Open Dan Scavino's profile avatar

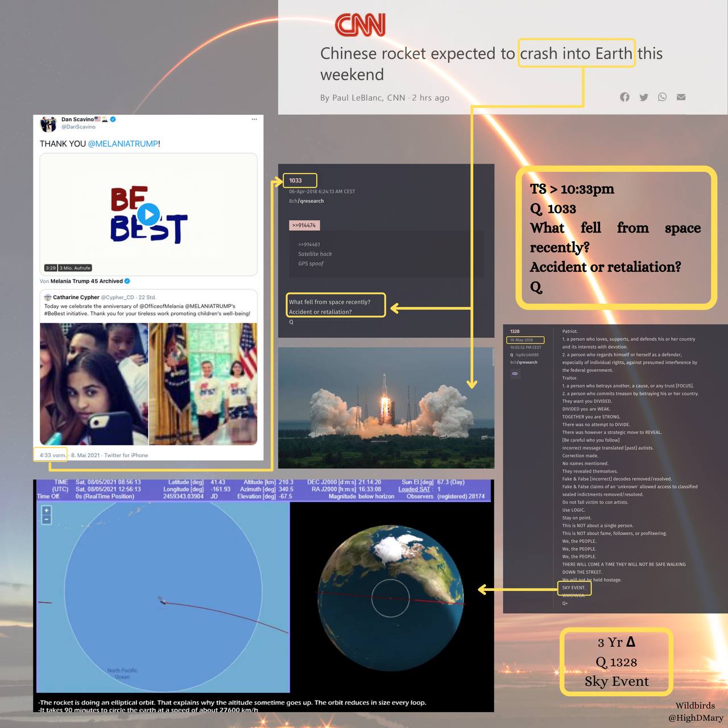[48, 123]
